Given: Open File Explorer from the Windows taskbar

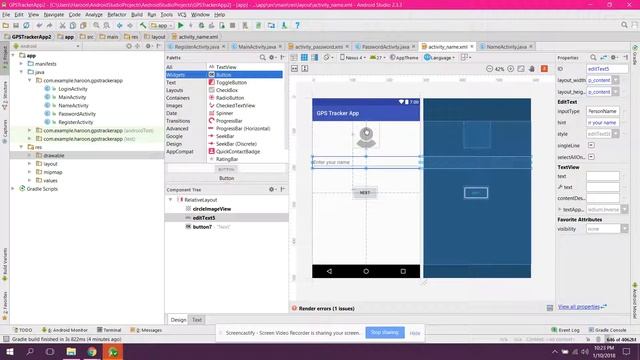Looking at the screenshot, I should 71,351.
